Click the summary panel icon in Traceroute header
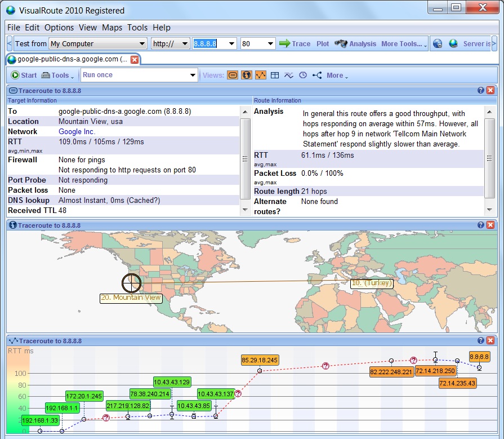The height and width of the screenshot is (439, 504). 13,90
